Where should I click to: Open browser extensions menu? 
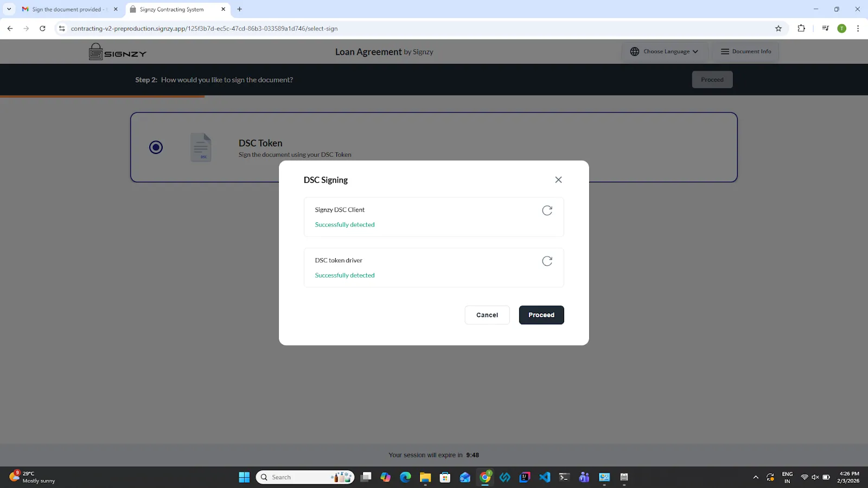pyautogui.click(x=801, y=29)
